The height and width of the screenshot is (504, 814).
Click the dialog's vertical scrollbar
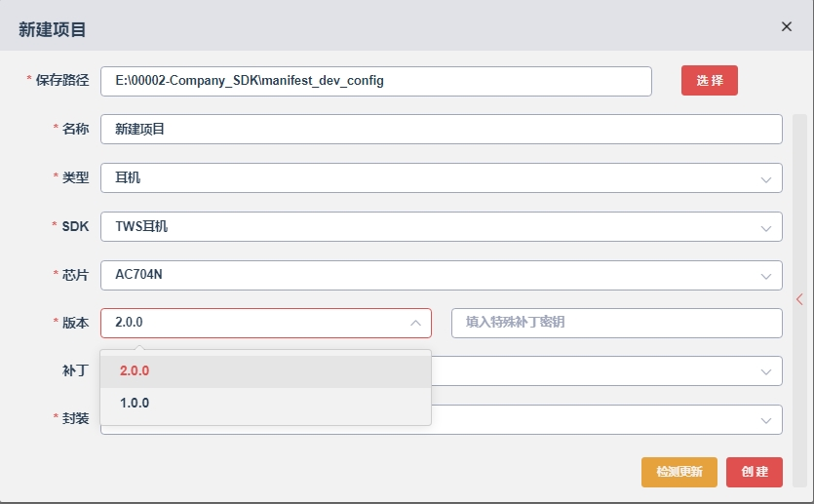[x=799, y=300]
